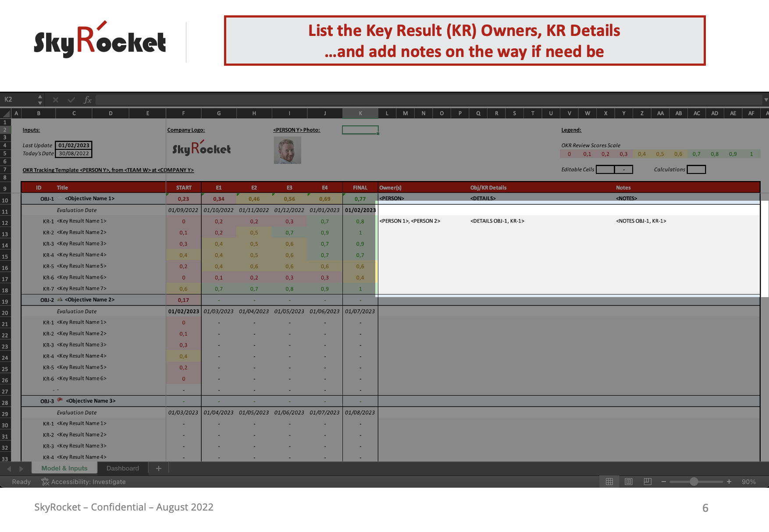Select column F header
This screenshot has height=532, width=769.
183,113
